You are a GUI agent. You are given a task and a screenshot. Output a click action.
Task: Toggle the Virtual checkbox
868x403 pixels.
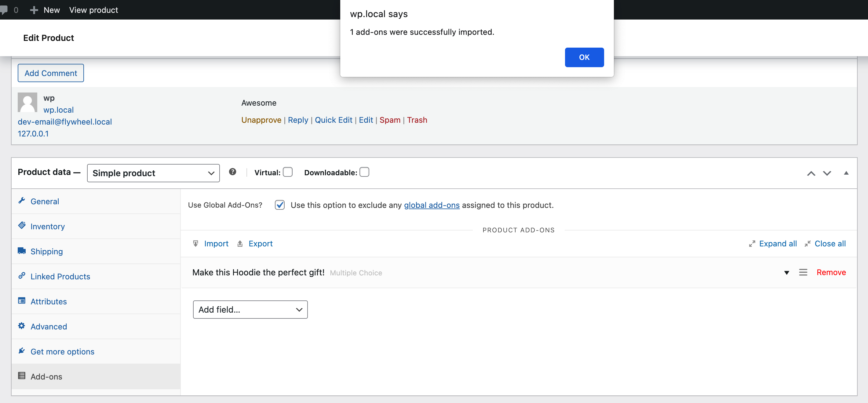[x=288, y=172]
